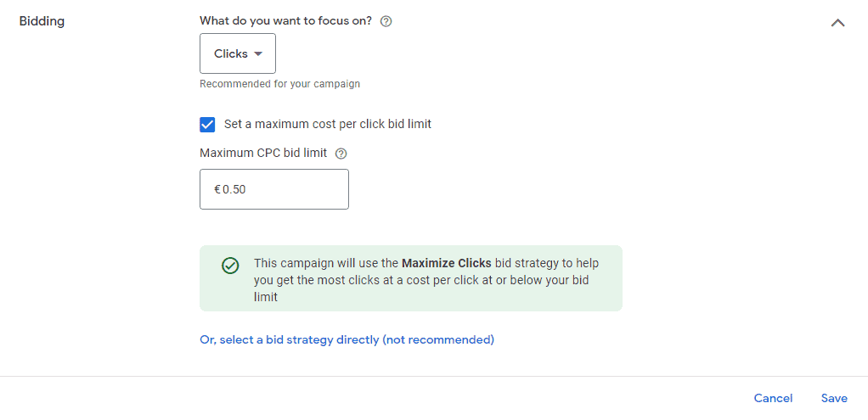Open help icon beside Maximum CPC bid limit
Image resolution: width=868 pixels, height=420 pixels.
[x=341, y=154]
